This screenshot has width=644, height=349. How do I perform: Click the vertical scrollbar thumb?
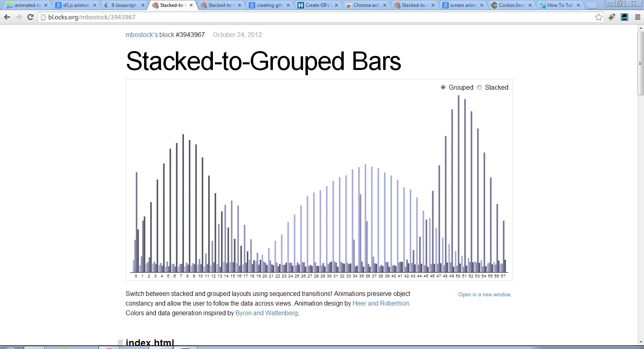click(641, 63)
